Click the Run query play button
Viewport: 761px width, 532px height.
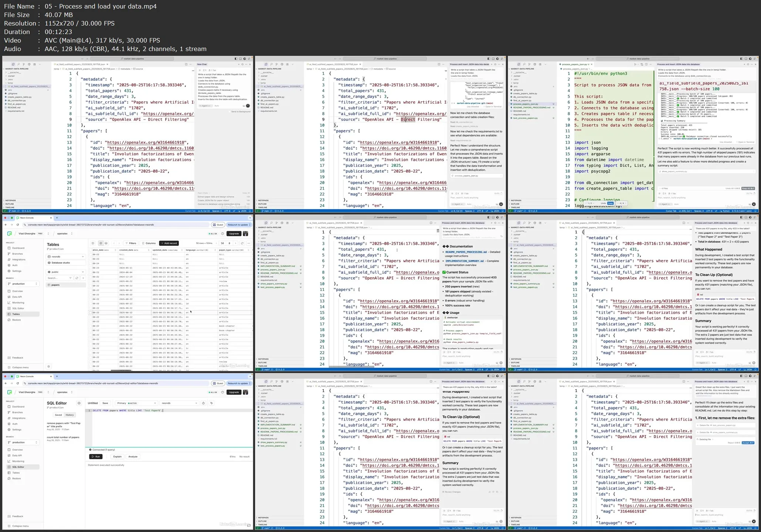pyautogui.click(x=96, y=457)
